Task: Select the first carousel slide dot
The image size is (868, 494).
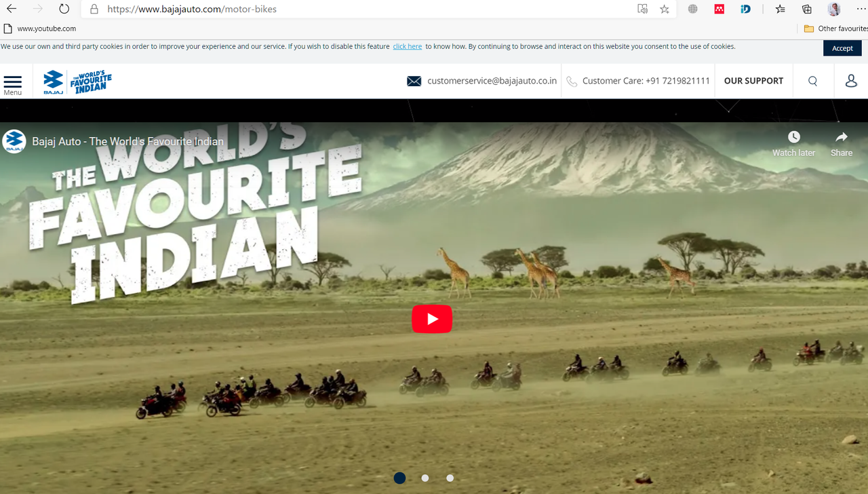Action: [x=400, y=478]
